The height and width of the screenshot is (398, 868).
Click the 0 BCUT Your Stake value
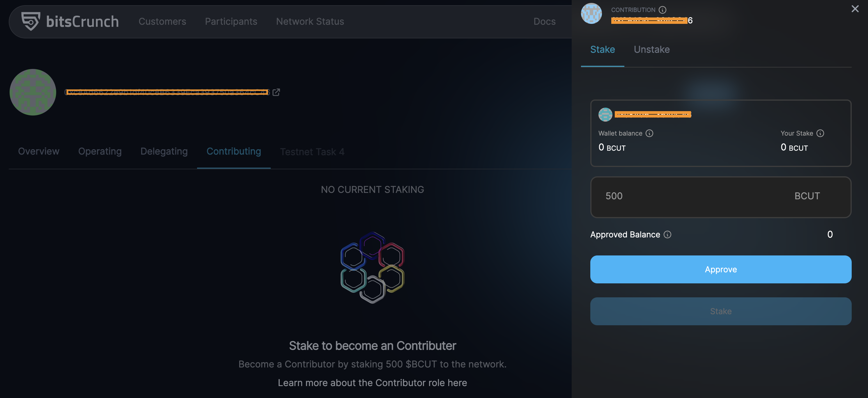[794, 148]
